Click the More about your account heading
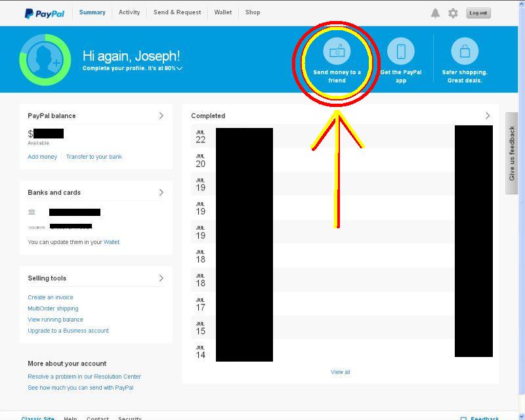 (67, 364)
